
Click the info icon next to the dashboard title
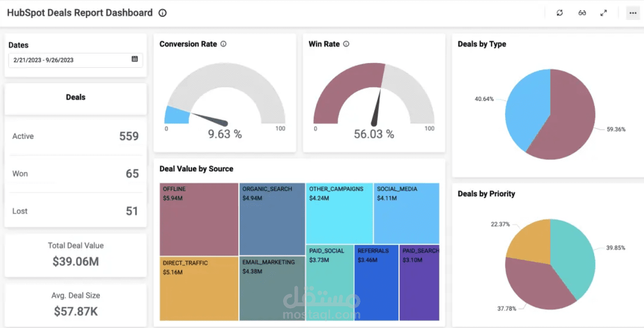click(x=162, y=13)
